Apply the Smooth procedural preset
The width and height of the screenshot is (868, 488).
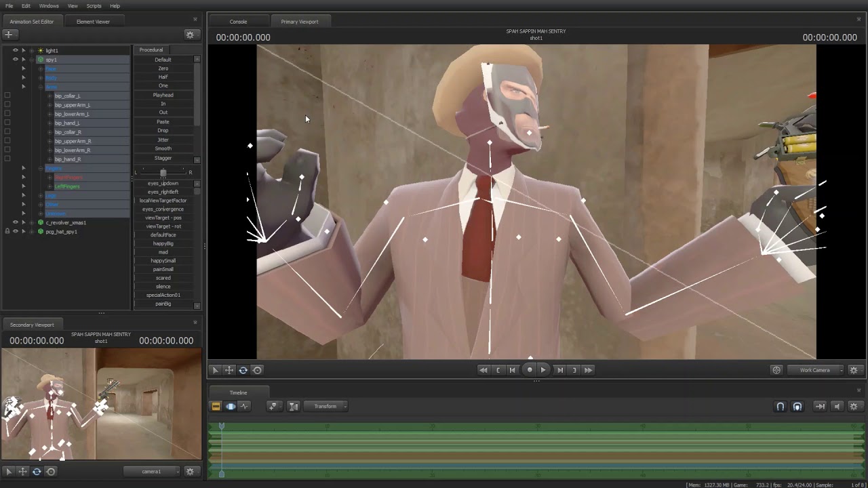(x=163, y=148)
